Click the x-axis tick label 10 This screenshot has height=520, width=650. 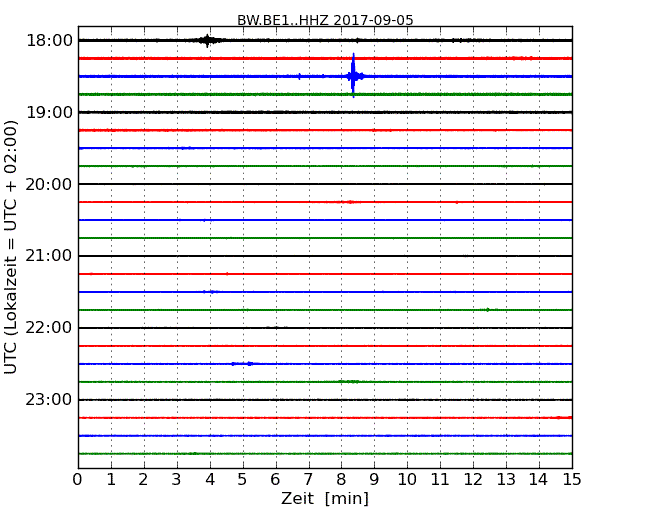point(407,480)
